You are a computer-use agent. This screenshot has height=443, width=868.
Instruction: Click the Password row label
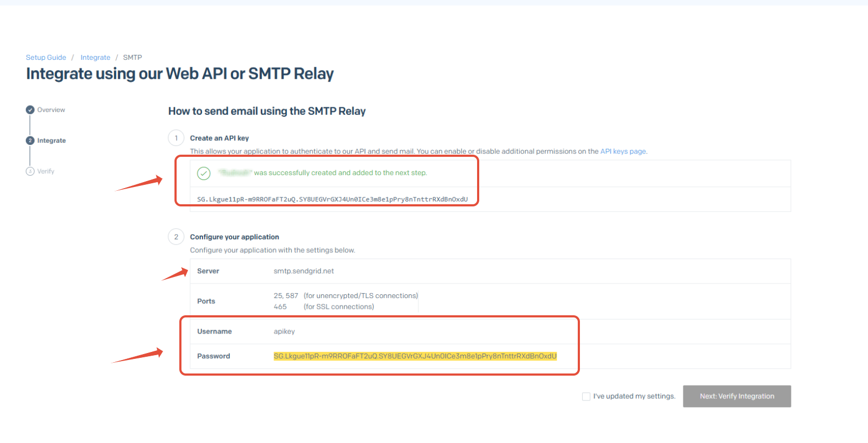(213, 356)
